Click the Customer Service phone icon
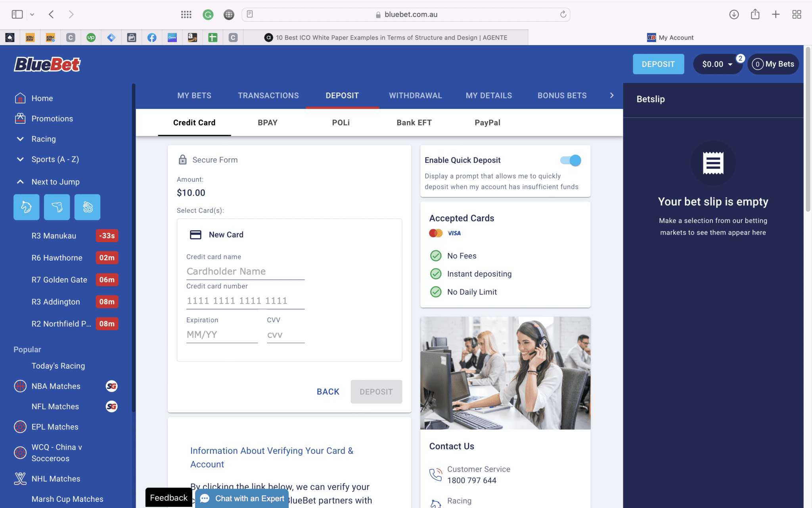The height and width of the screenshot is (508, 812). (436, 474)
